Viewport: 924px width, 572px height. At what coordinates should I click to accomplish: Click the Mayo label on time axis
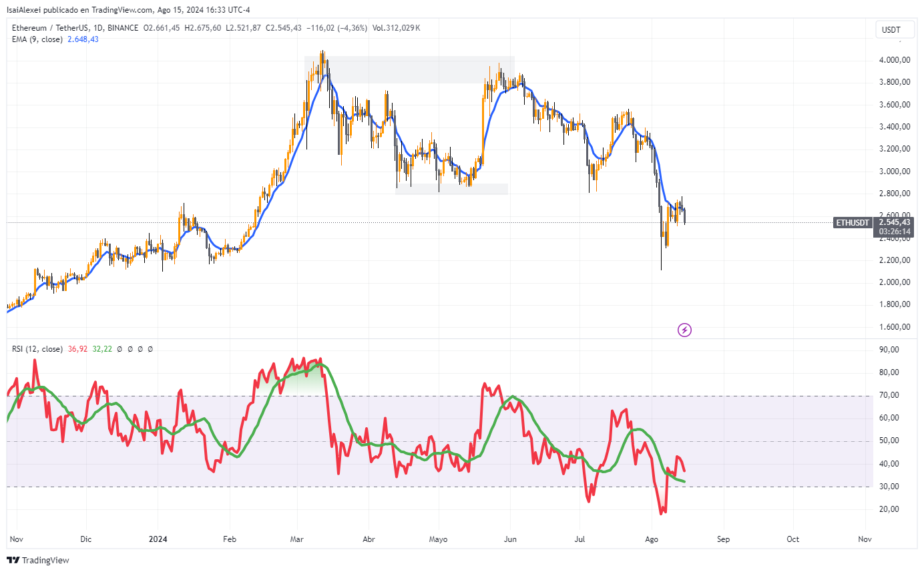[x=438, y=539]
